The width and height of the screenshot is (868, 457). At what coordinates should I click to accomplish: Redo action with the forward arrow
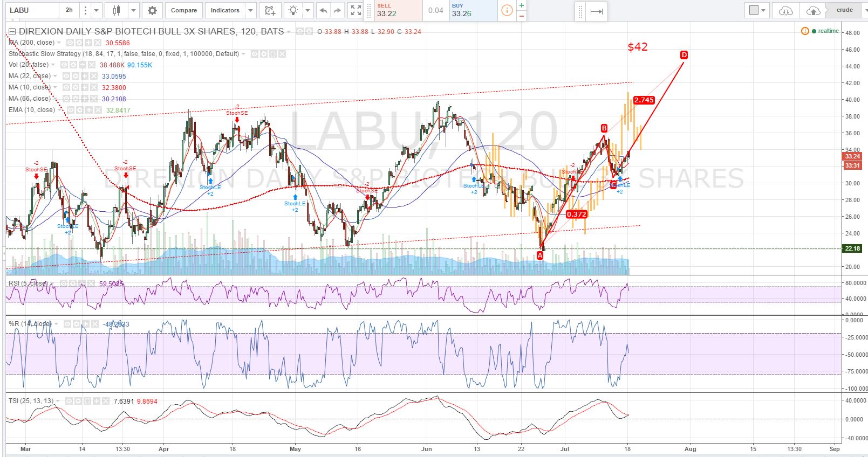pyautogui.click(x=337, y=10)
